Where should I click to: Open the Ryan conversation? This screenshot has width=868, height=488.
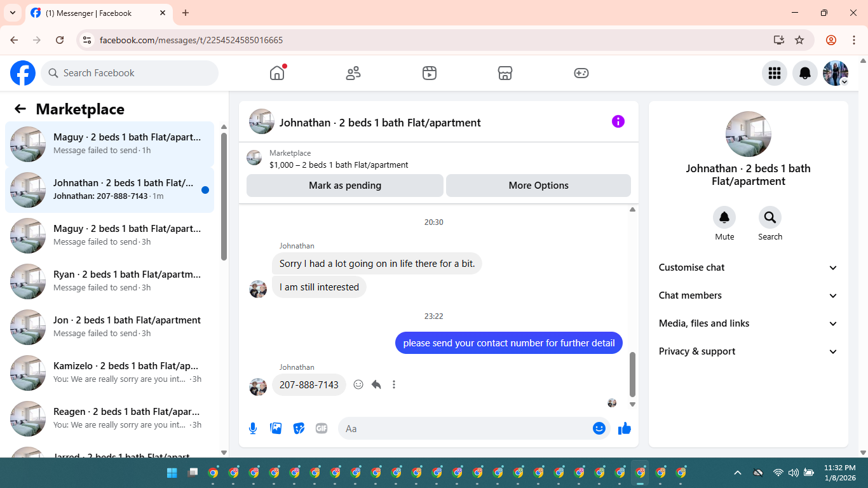tap(109, 281)
